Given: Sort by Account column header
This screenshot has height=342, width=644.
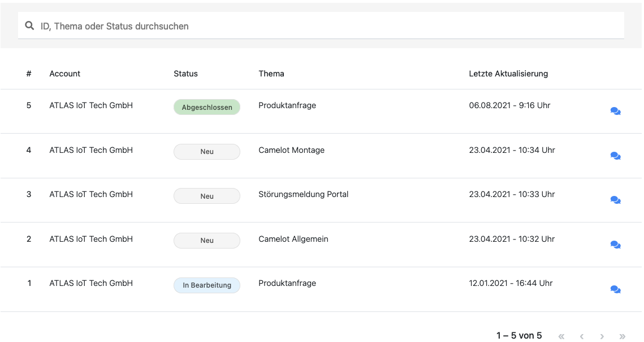Looking at the screenshot, I should [x=64, y=74].
